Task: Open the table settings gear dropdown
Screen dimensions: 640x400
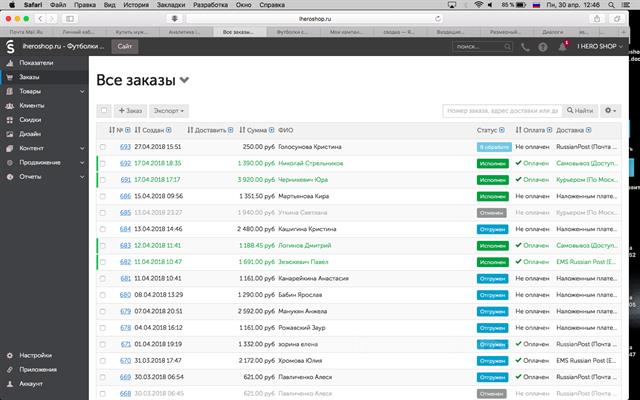Action: 610,111
